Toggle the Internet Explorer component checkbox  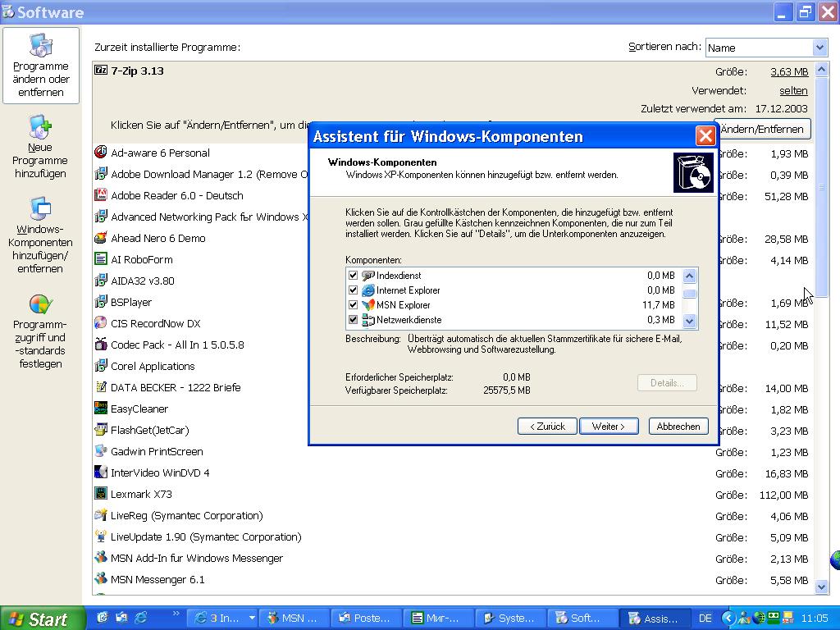(353, 290)
